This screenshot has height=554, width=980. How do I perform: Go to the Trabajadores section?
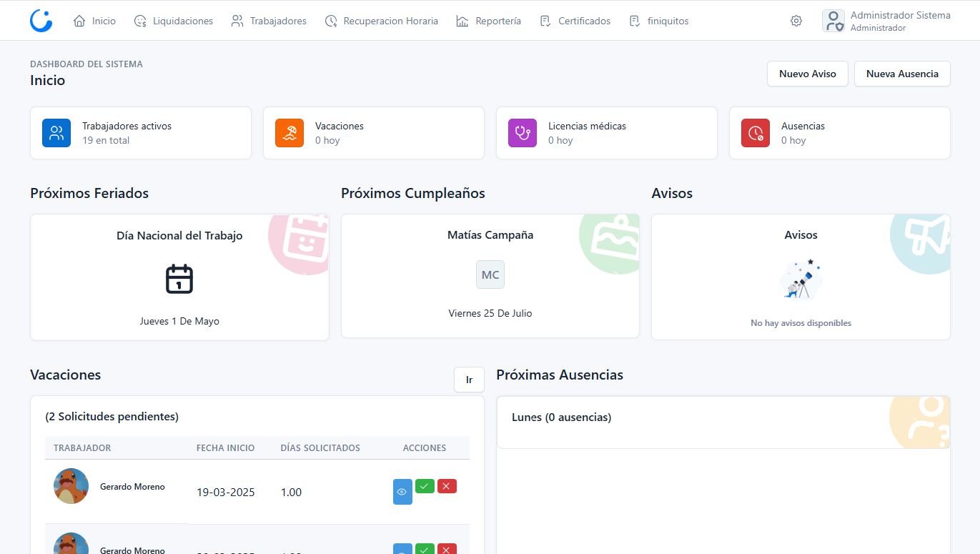(x=269, y=21)
